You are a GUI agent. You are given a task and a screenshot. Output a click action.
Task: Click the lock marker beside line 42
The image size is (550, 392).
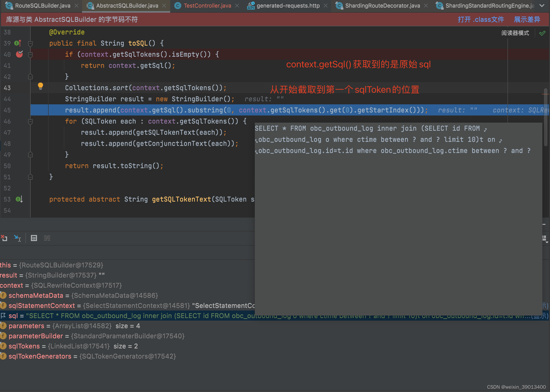[x=30, y=76]
